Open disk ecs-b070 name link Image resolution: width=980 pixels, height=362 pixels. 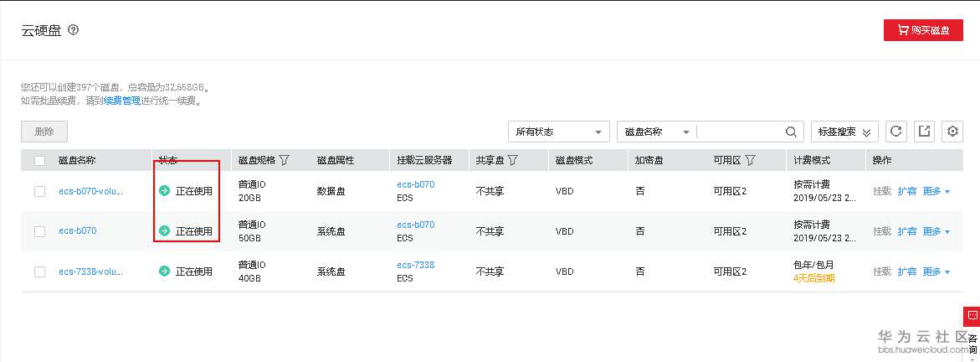click(x=78, y=231)
